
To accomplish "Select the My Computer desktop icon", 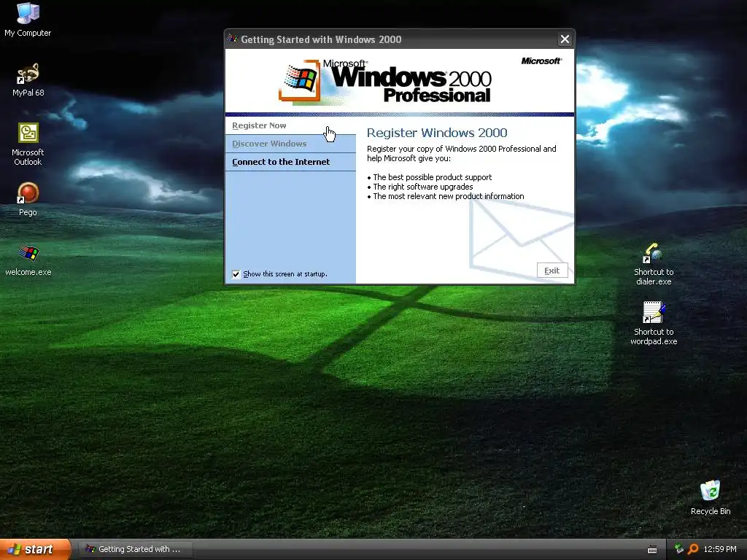I will 28,19.
